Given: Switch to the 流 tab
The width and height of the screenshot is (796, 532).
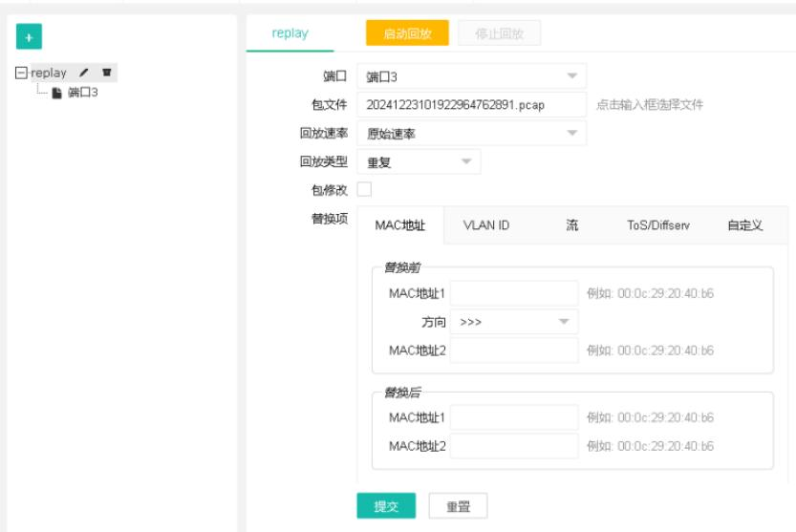Looking at the screenshot, I should point(572,225).
